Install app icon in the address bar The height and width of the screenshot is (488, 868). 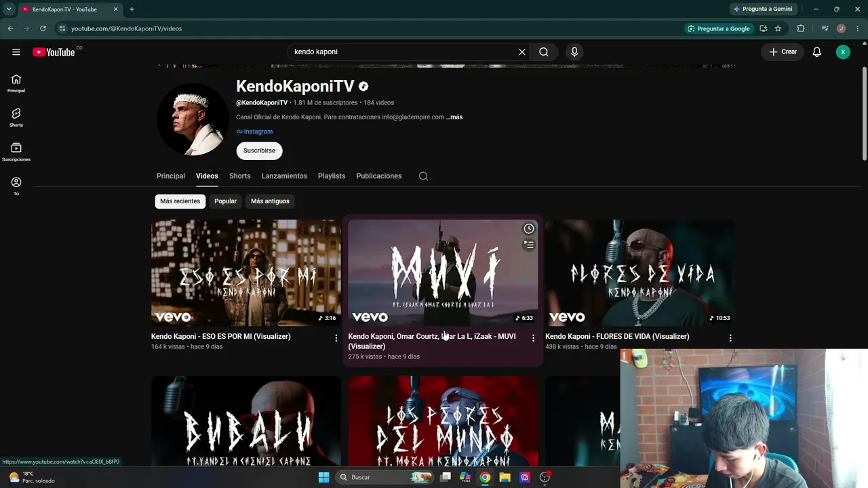pyautogui.click(x=763, y=28)
